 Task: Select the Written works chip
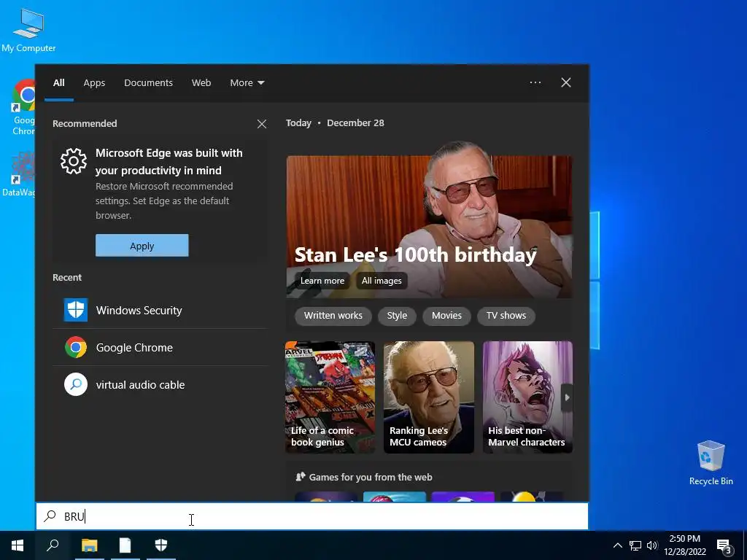333,316
